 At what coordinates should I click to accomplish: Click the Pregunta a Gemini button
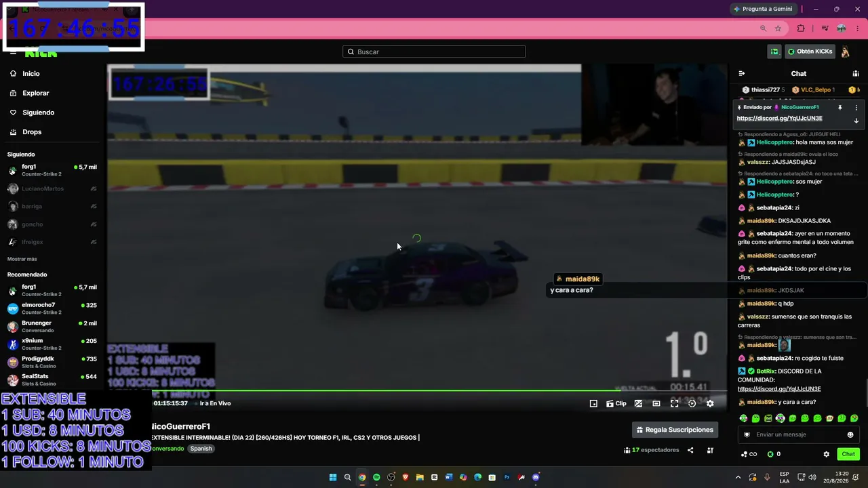[x=763, y=9]
